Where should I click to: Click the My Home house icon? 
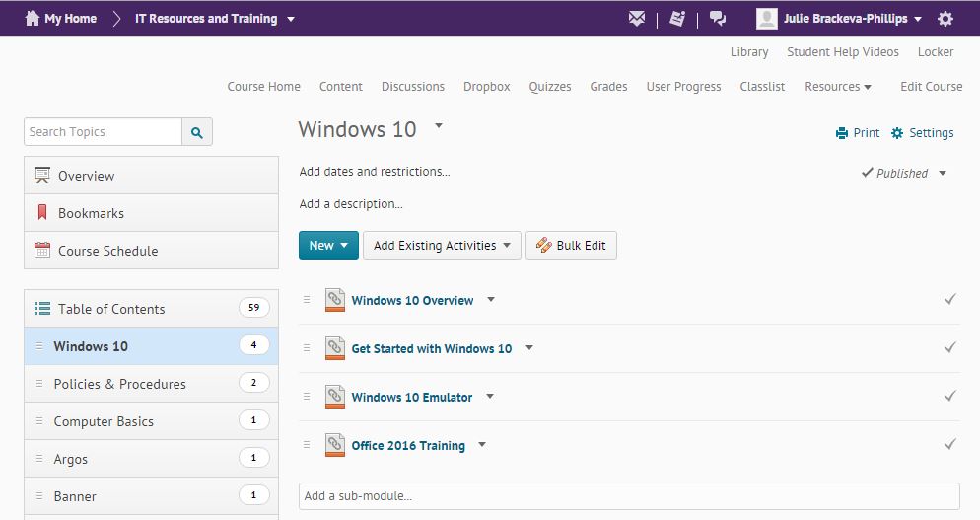pyautogui.click(x=32, y=18)
